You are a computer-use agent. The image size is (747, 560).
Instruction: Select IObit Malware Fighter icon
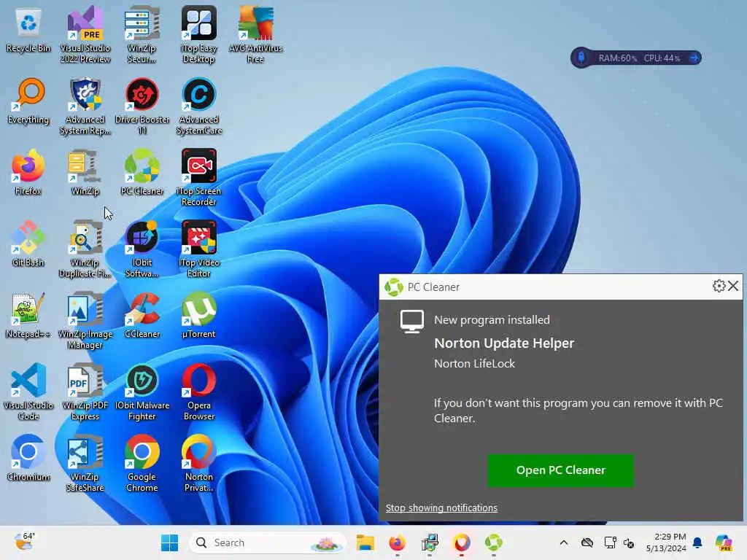pos(142,392)
